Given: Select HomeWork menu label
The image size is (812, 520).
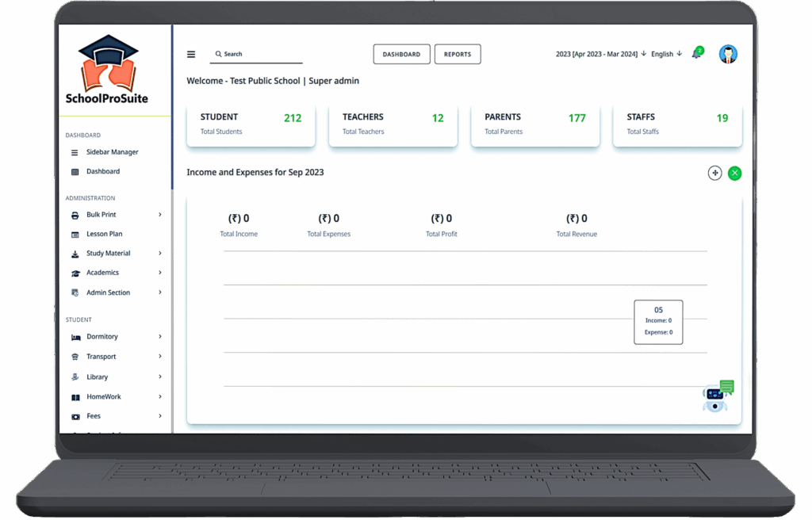Looking at the screenshot, I should (x=104, y=396).
